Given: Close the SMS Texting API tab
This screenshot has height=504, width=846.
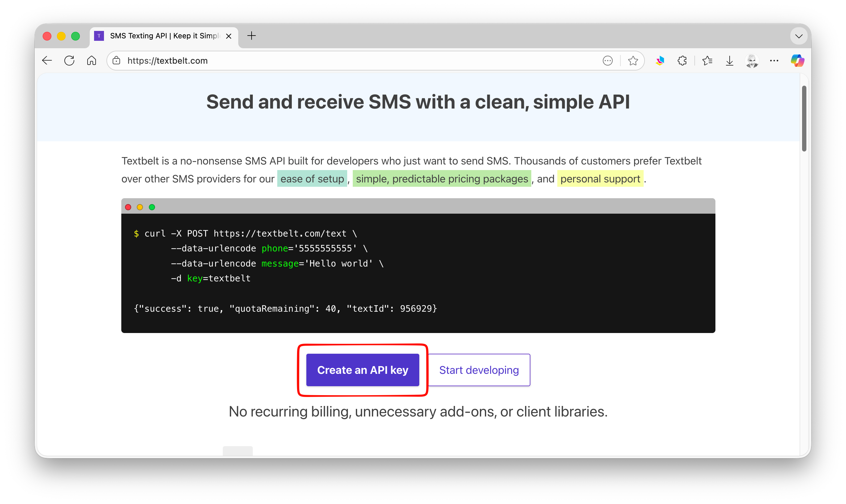Looking at the screenshot, I should point(229,36).
